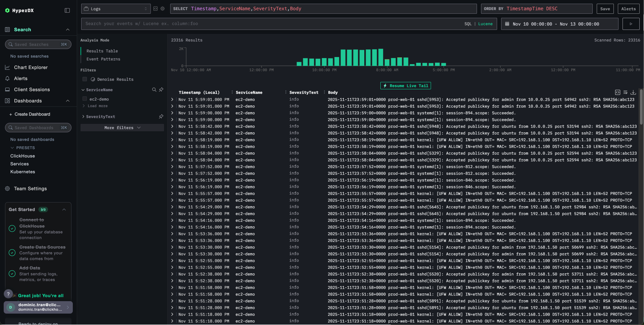Screen dimensions: 644x325
Task: Click the download CSV icon above the results
Action: (x=634, y=92)
